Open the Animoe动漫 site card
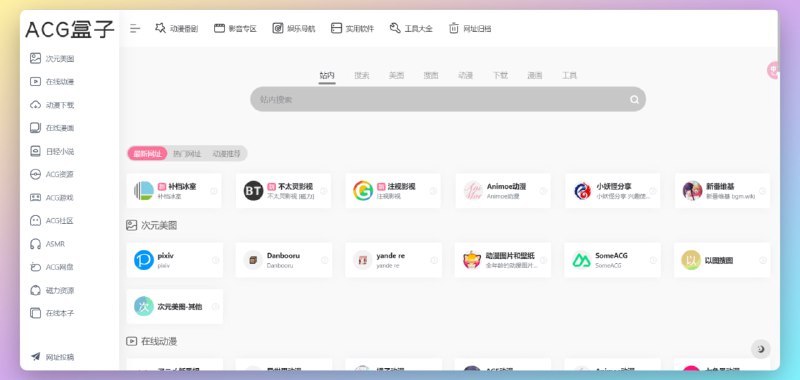The image size is (800, 380). (x=503, y=191)
